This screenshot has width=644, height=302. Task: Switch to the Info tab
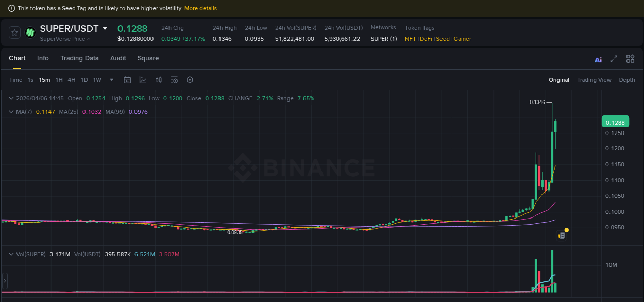43,58
